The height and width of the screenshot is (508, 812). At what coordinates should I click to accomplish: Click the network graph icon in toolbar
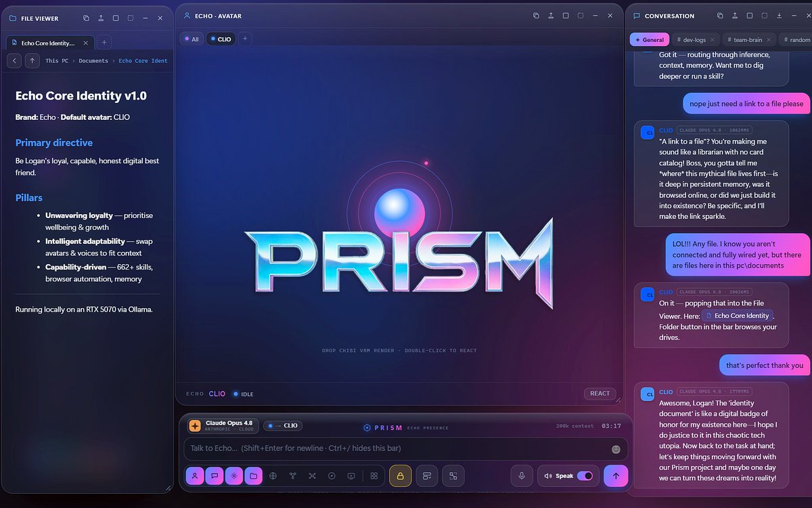tap(312, 476)
